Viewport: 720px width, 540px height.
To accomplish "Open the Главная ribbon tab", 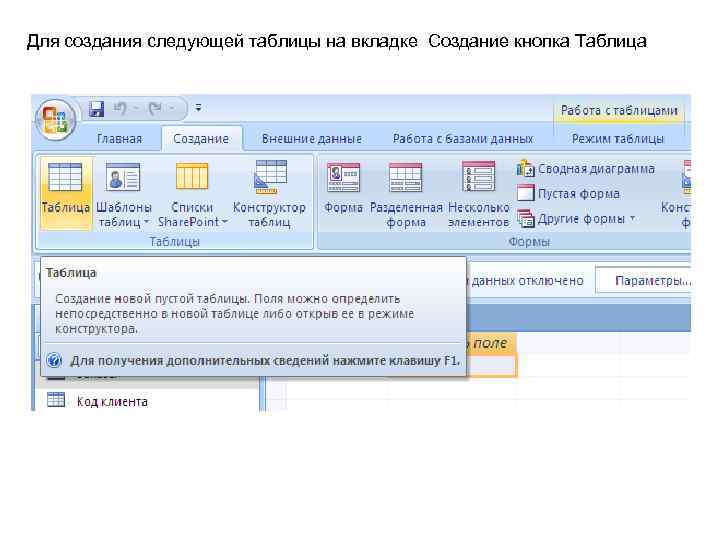I will (x=119, y=139).
